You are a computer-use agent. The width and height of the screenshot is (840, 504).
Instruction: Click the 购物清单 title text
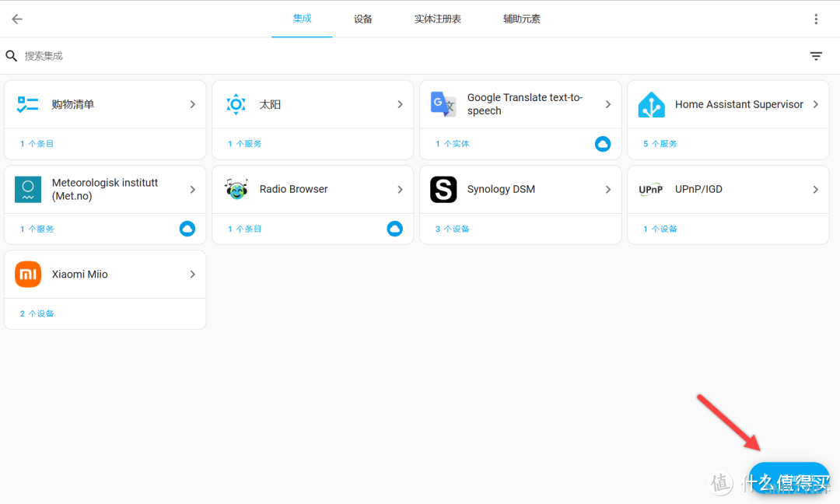point(73,104)
